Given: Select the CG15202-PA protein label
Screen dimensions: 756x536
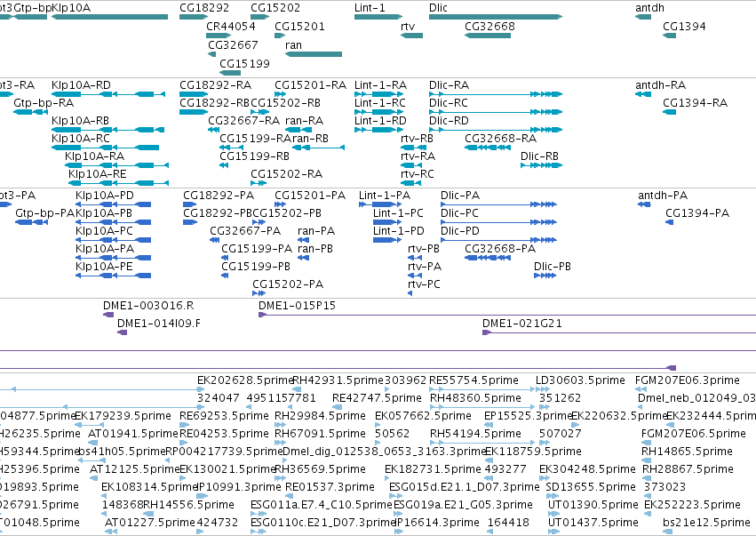Looking at the screenshot, I should coord(288,284).
